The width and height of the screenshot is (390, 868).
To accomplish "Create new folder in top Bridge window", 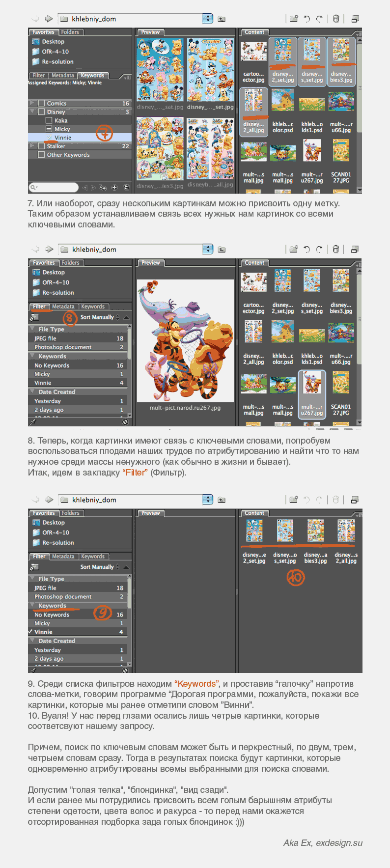I will pyautogui.click(x=294, y=19).
